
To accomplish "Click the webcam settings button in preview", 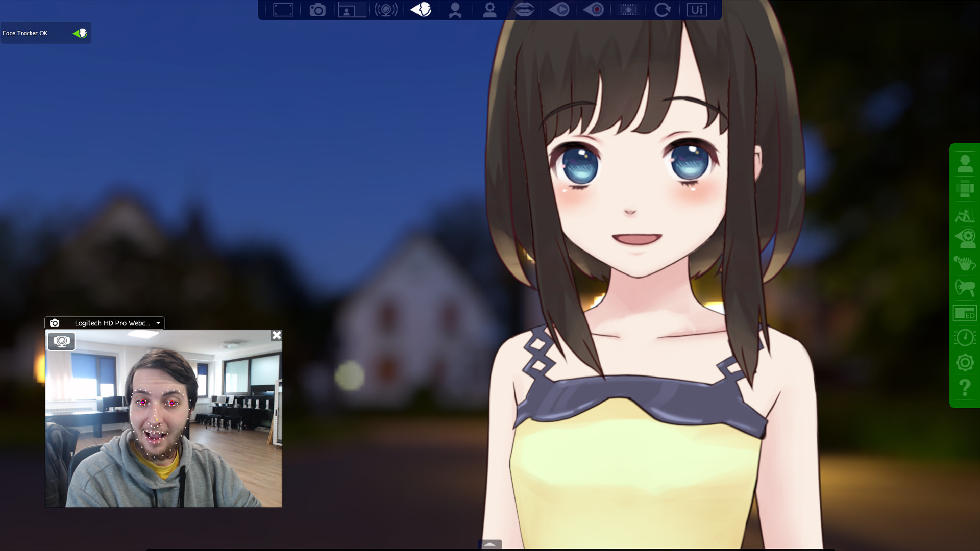I will click(x=61, y=341).
